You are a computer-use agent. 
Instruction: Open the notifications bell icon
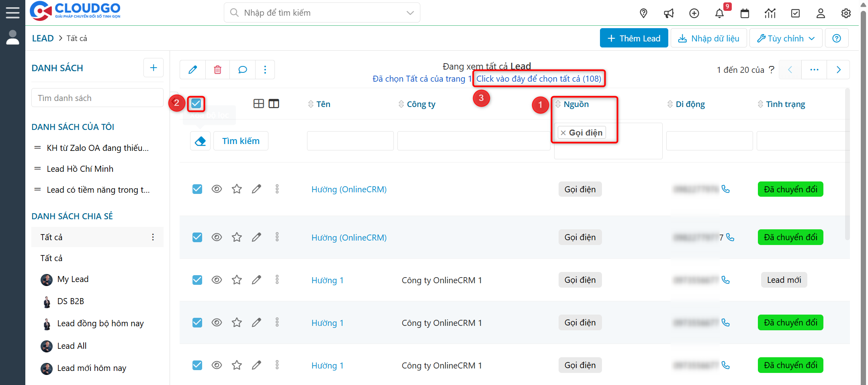[719, 13]
